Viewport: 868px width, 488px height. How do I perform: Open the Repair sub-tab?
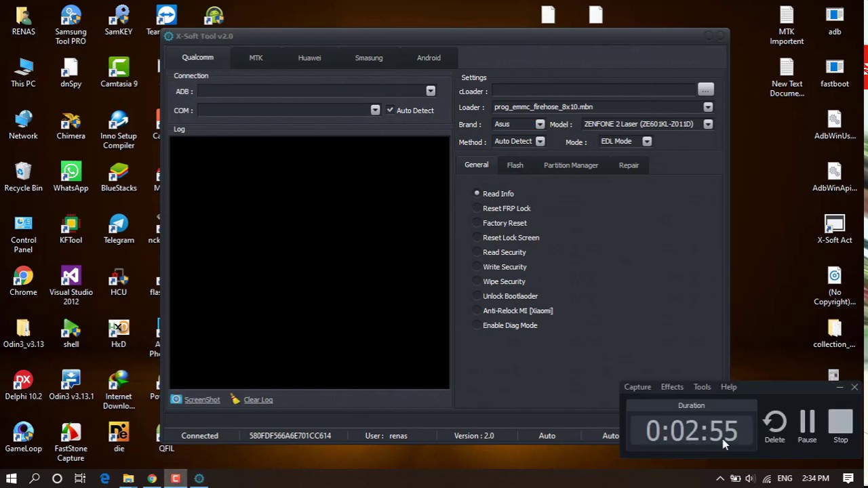click(x=629, y=165)
